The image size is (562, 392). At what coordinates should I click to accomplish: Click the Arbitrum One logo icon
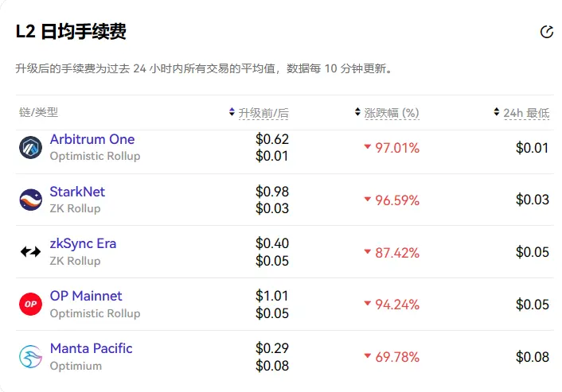(30, 147)
